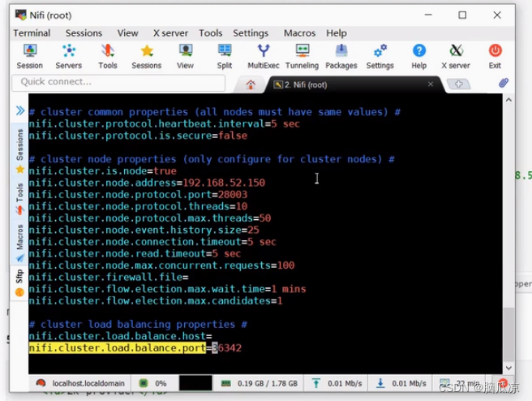The image size is (532, 401).
Task: Click nifi.cluster.node.event.history.size=25 line
Action: coord(144,230)
